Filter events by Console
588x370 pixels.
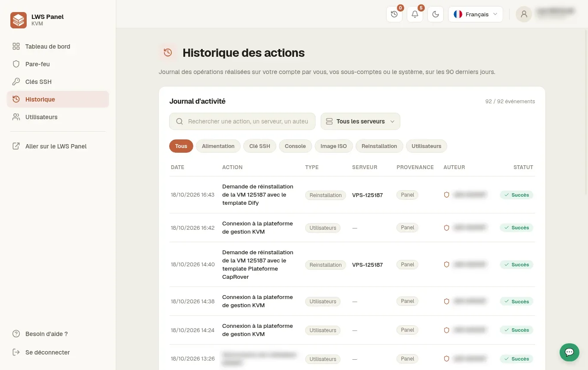[x=295, y=146]
